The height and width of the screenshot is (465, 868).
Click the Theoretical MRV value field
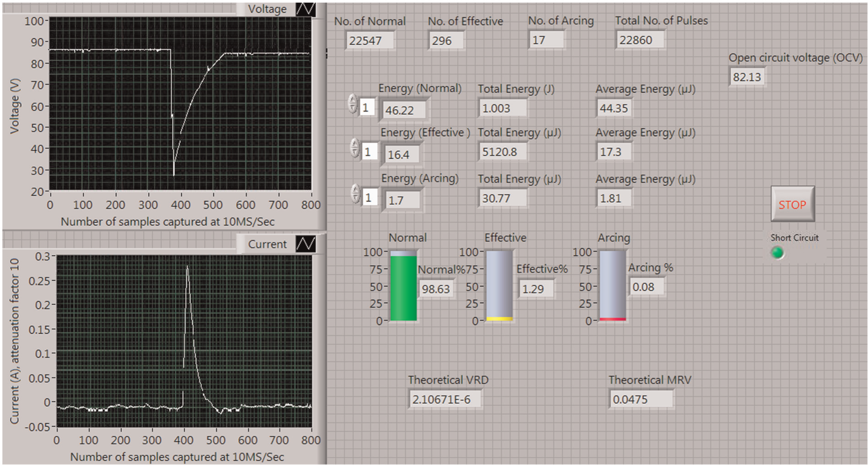[641, 399]
